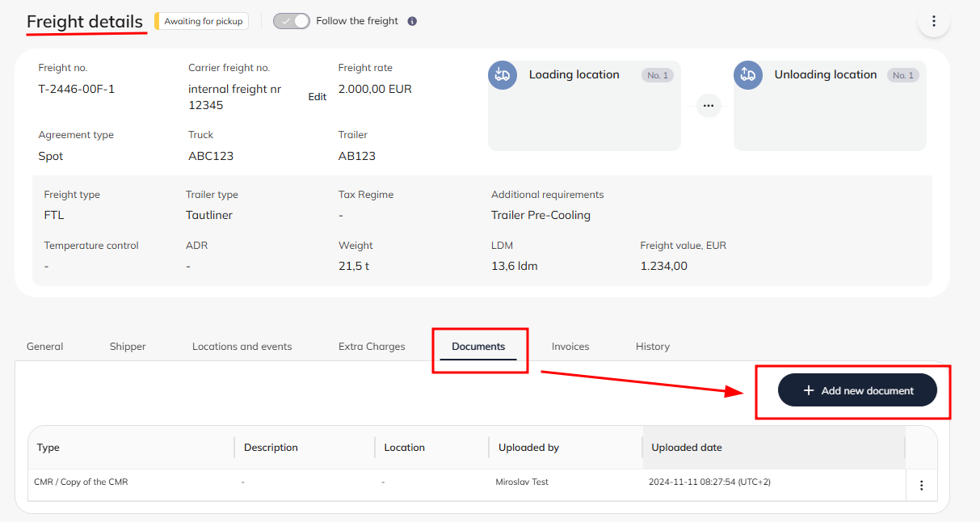980x522 pixels.
Task: Click the Add new document button
Action: coord(857,390)
